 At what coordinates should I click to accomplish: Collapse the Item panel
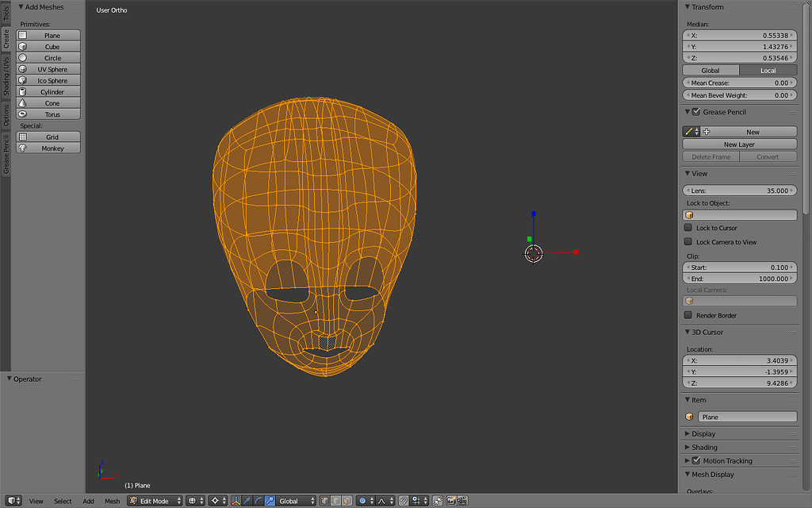688,400
